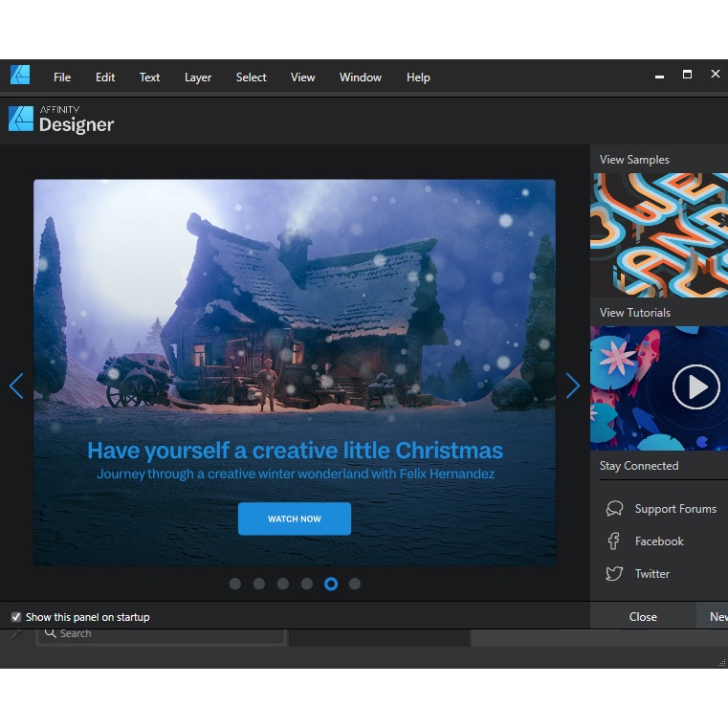Viewport: 728px width, 728px height.
Task: Open the View Samples thumbnail
Action: [x=658, y=234]
